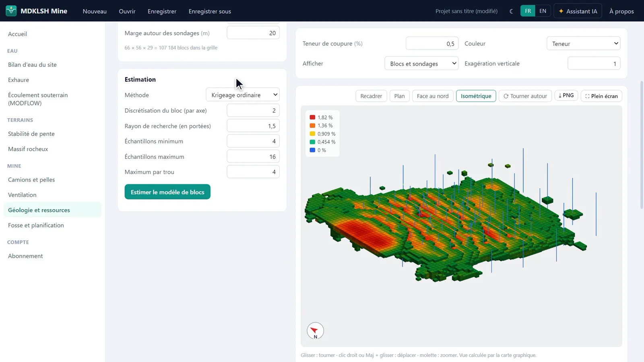Select Géologie et ressources in sidebar
This screenshot has width=644, height=362.
(52, 210)
